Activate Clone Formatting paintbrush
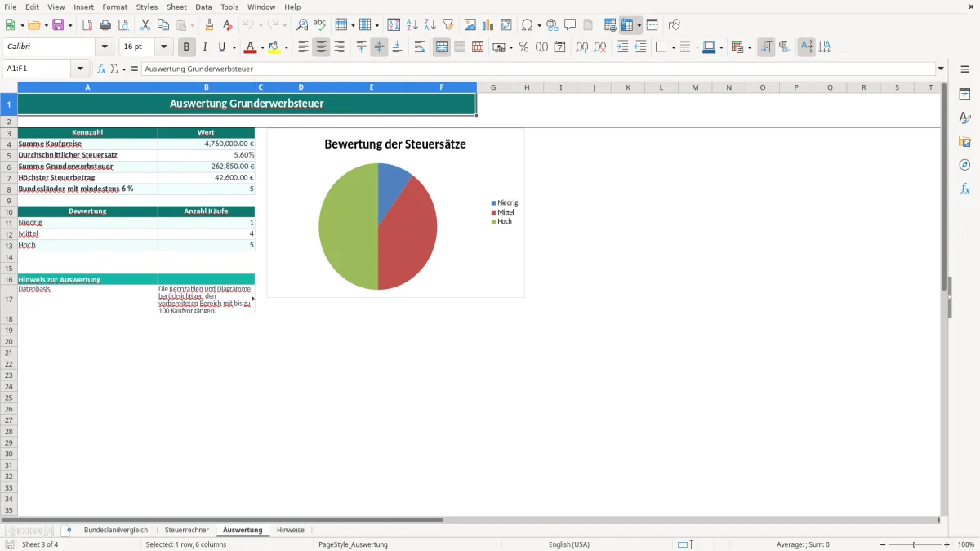 click(x=209, y=25)
